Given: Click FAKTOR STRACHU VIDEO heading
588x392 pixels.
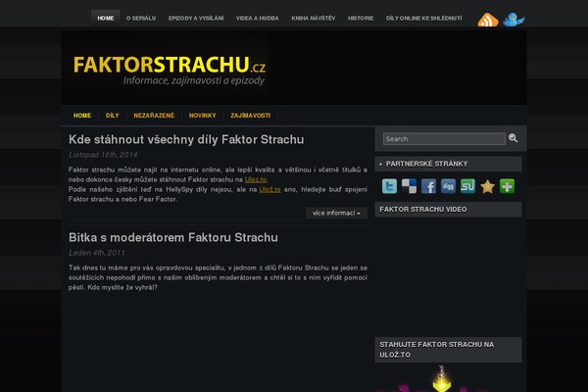Looking at the screenshot, I should 423,210.
